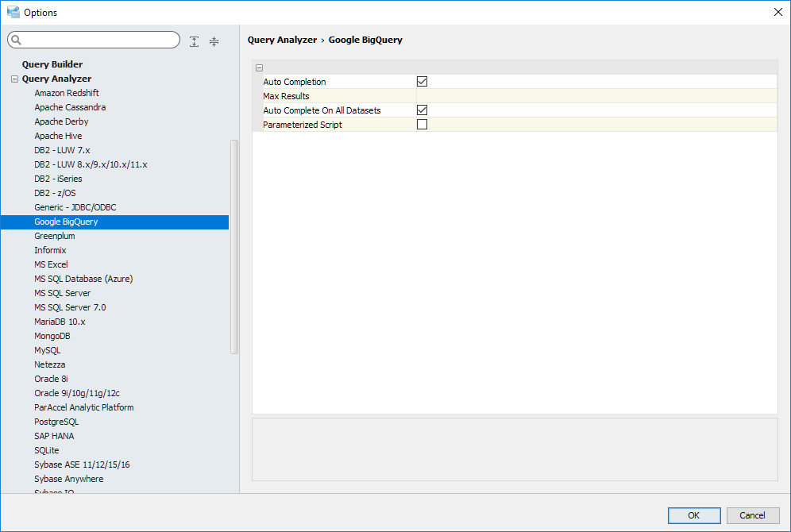Click the expand all tree icon

[195, 41]
